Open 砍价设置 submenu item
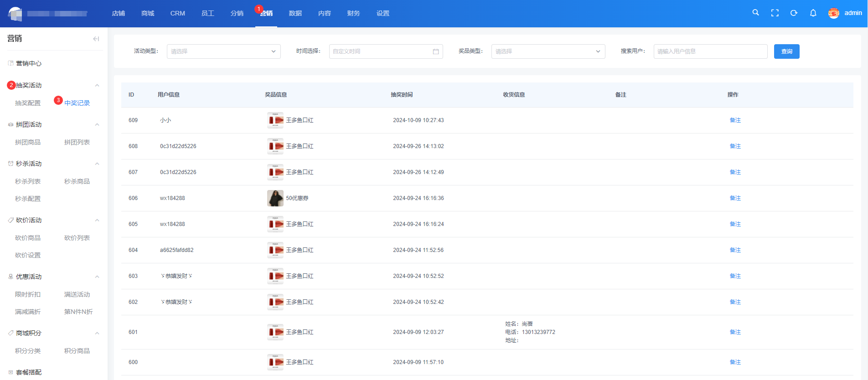The image size is (868, 380). (x=28, y=255)
